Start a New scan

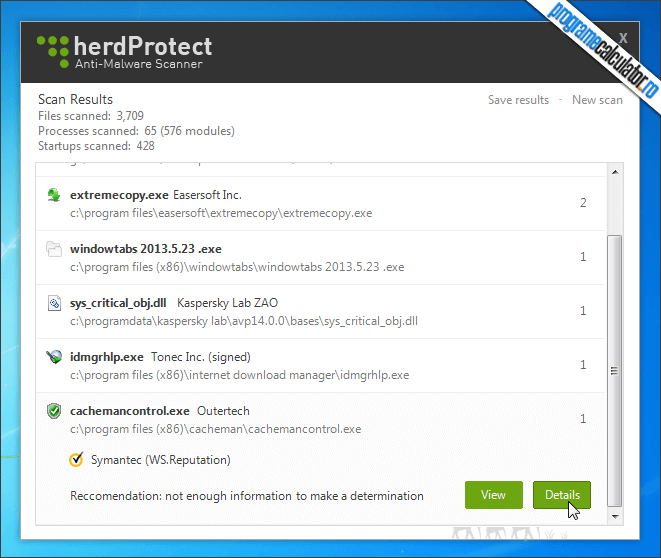[x=597, y=100]
